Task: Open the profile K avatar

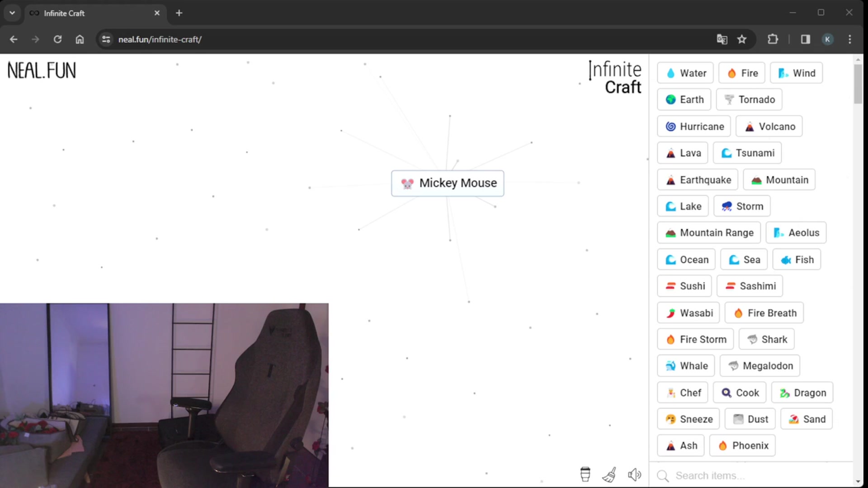Action: pyautogui.click(x=828, y=39)
